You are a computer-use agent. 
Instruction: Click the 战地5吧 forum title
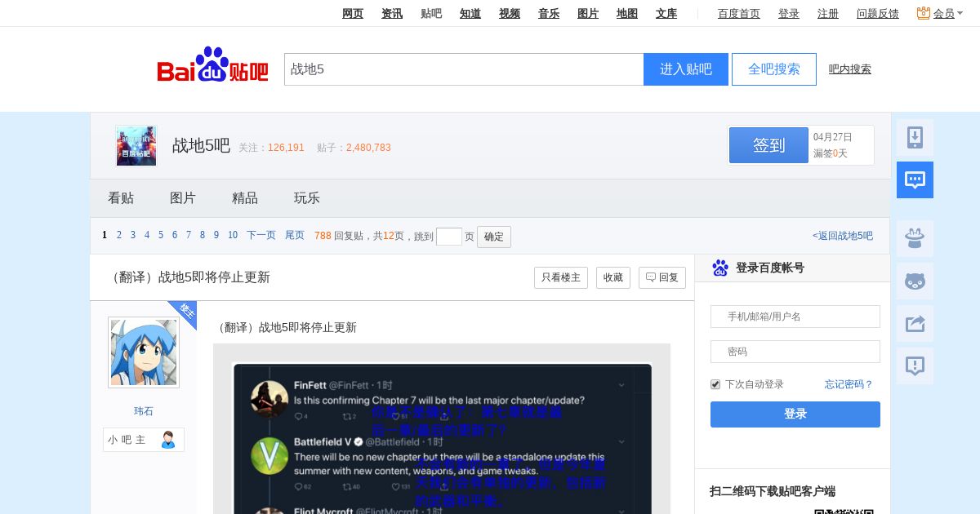[201, 145]
